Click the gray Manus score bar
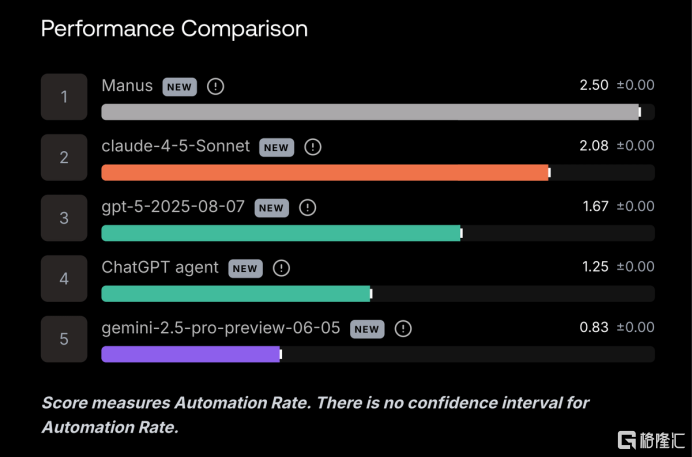Viewport: 692px width, 457px height. coord(370,112)
